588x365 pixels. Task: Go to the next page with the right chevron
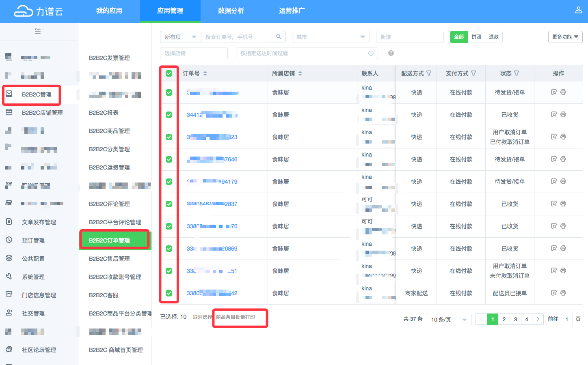pos(538,319)
